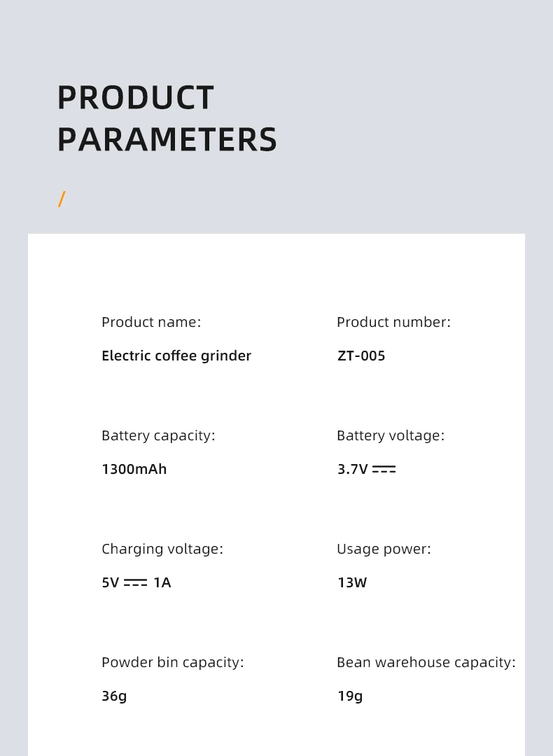The width and height of the screenshot is (553, 756).
Task: Click the 3.7V voltage value
Action: tap(353, 470)
